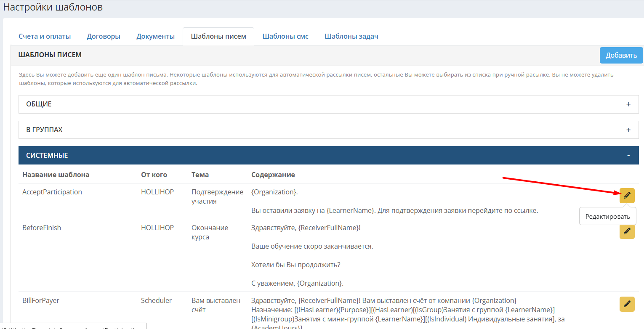Click HOLLIHOP sender in AcceptParticipation row
Screen dimensions: 644x329
coord(157,192)
